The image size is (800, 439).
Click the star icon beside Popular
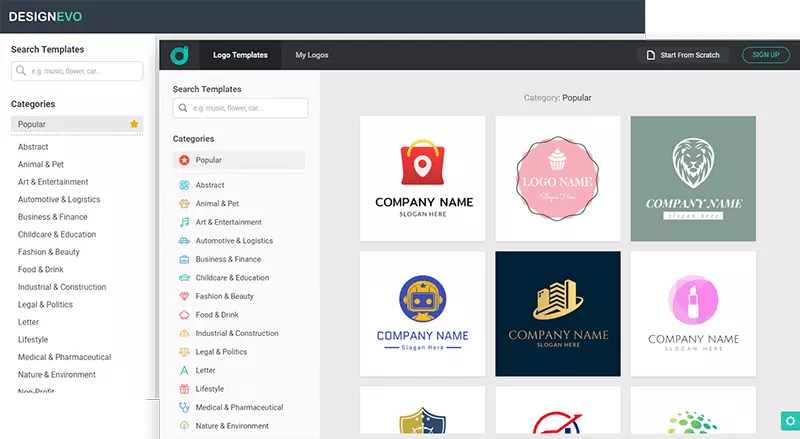(134, 124)
